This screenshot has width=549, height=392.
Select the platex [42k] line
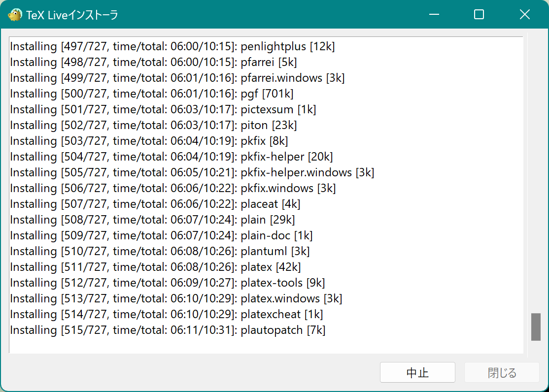[155, 267]
